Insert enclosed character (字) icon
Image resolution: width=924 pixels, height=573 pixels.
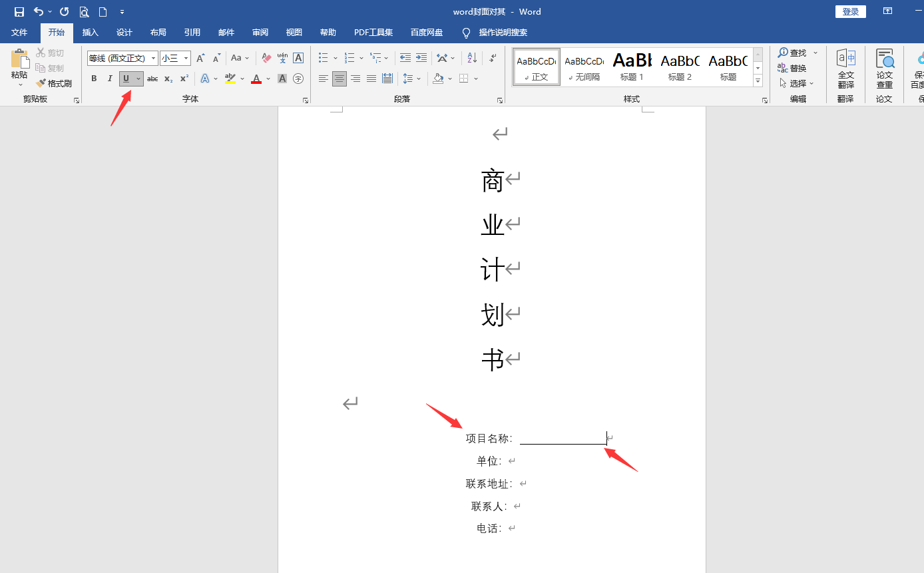tap(298, 79)
